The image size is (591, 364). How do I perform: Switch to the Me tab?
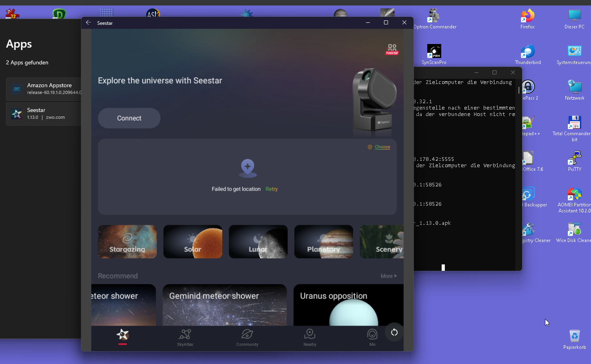click(x=372, y=338)
